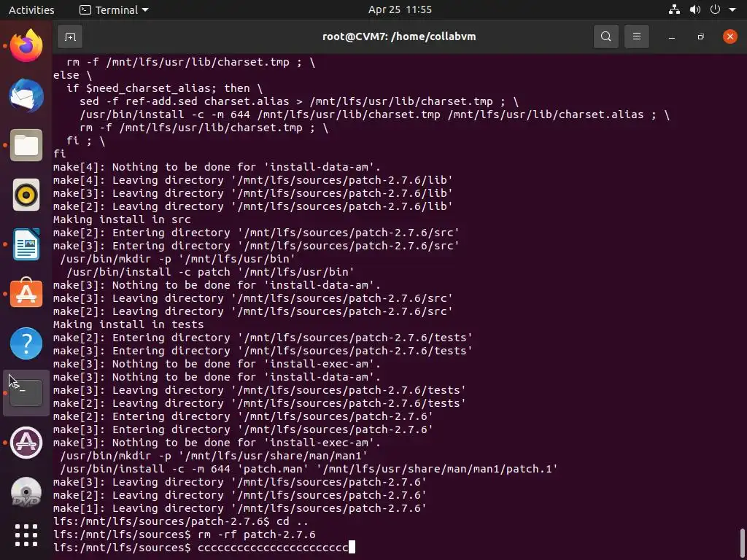The image size is (747, 560).
Task: Launch Thunderbird mail from the dock
Action: [x=26, y=96]
